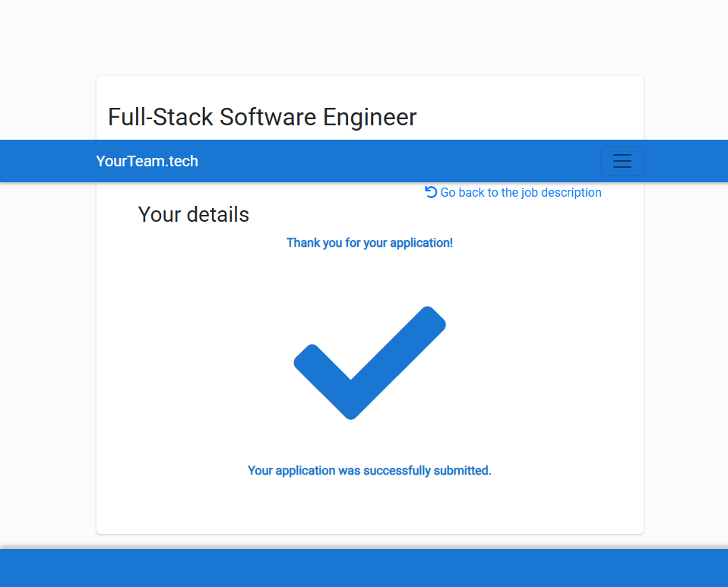728x587 pixels.
Task: Click the gray page background right of card
Action: (685, 342)
